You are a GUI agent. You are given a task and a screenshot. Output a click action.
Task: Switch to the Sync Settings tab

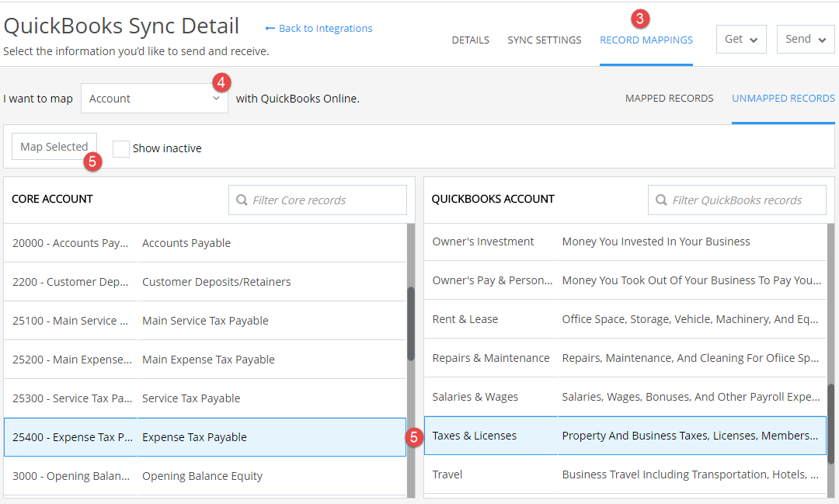pyautogui.click(x=544, y=40)
